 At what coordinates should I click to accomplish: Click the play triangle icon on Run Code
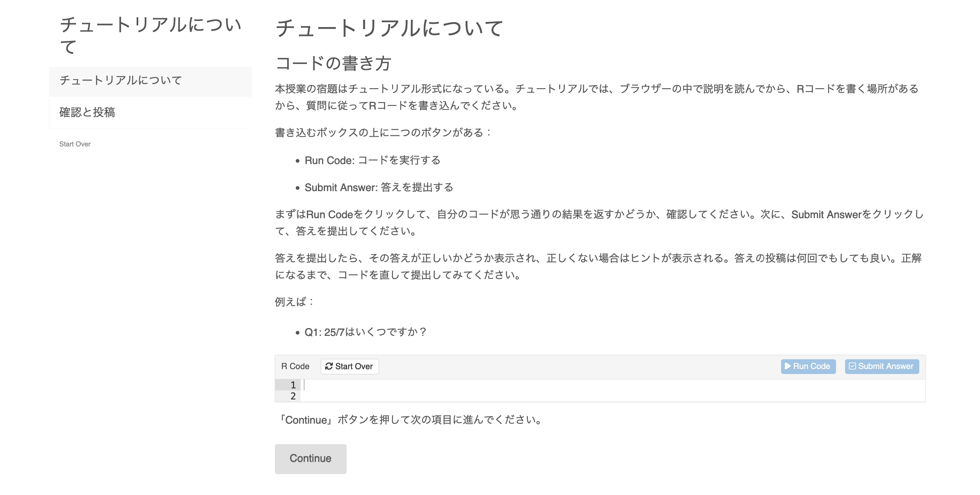(788, 366)
